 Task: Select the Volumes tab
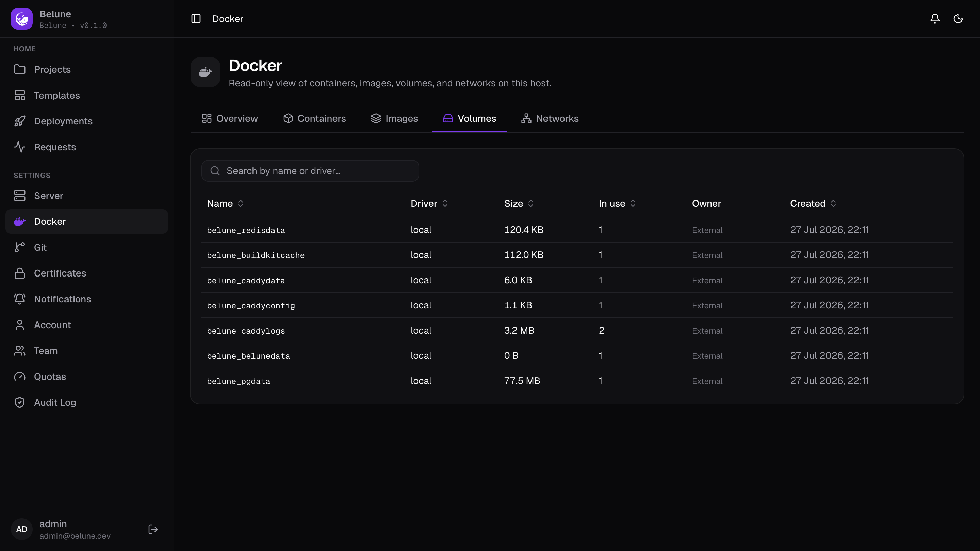pos(470,118)
